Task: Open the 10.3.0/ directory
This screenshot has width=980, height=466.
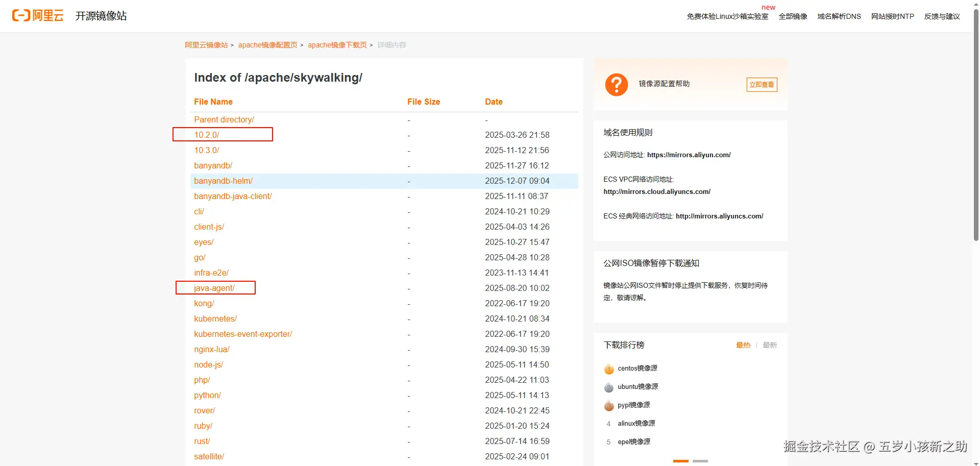Action: (206, 150)
